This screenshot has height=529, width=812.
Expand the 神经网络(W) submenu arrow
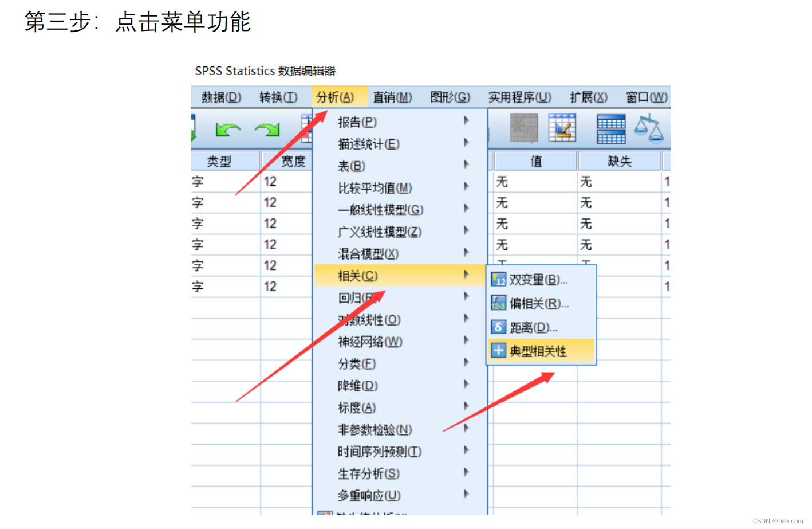[466, 340]
